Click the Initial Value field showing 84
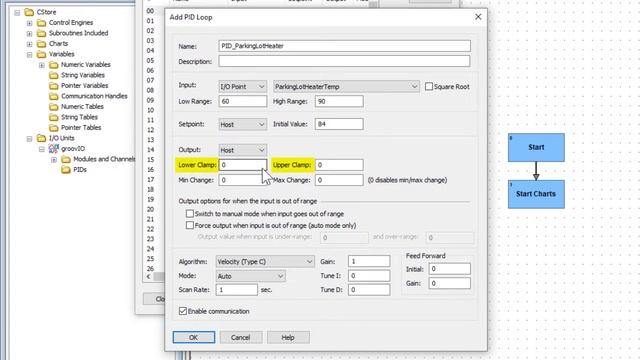Viewport: 640px width, 360px height. [339, 124]
